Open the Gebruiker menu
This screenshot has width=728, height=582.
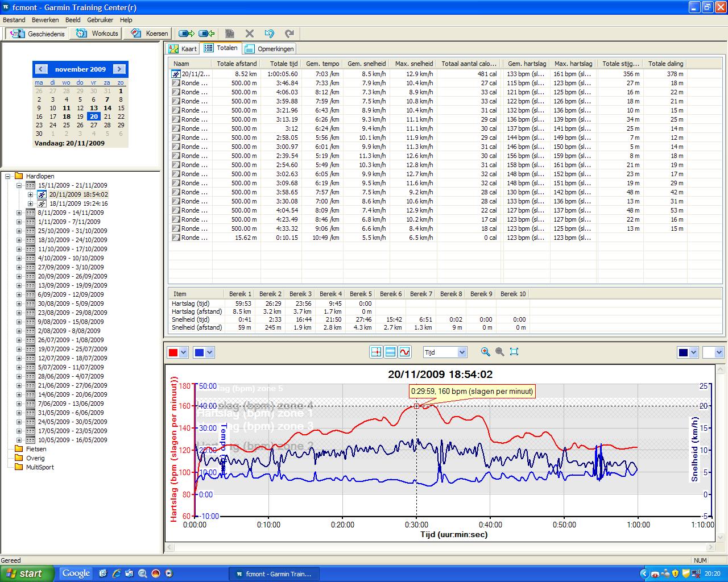[100, 20]
